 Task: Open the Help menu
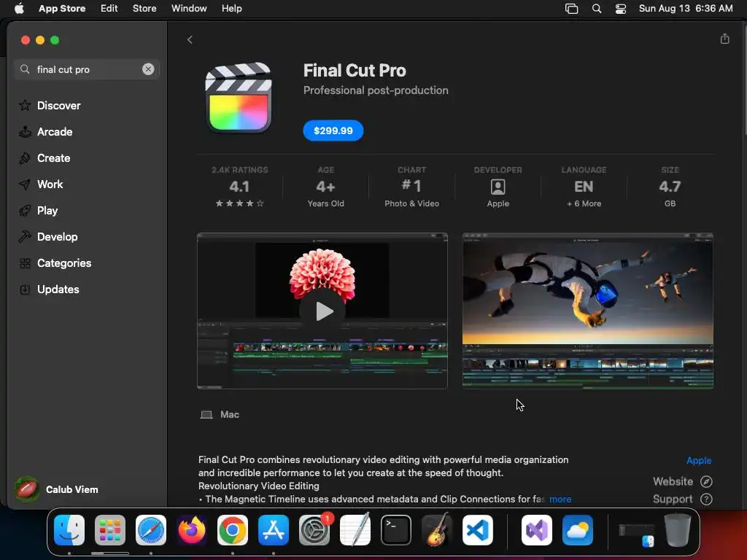pos(231,9)
